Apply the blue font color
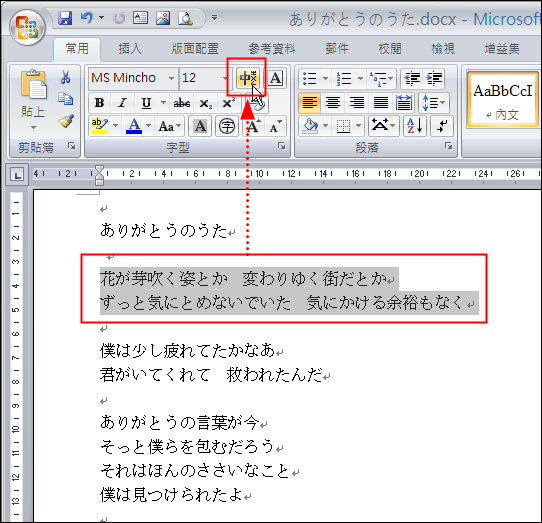The width and height of the screenshot is (542, 523). click(x=134, y=126)
